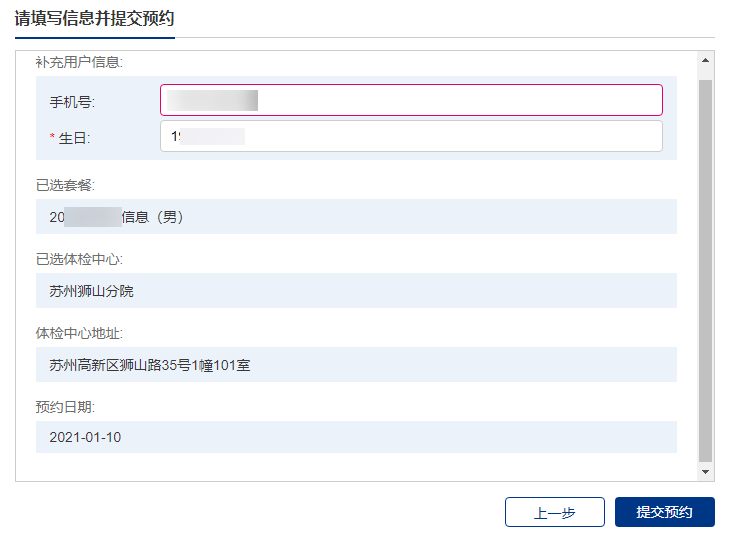734x546 pixels.
Task: Click the scrollbar down arrow
Action: tap(705, 471)
